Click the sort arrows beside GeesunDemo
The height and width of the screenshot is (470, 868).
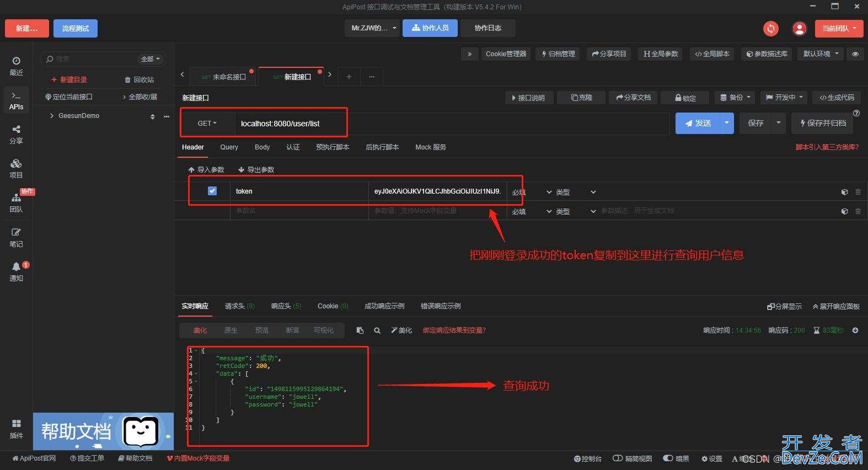(x=153, y=116)
